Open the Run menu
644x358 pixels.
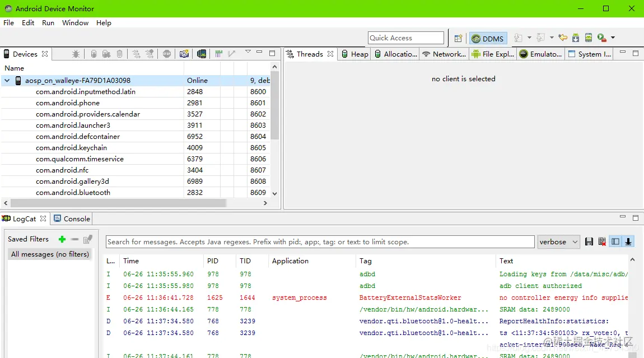(48, 22)
